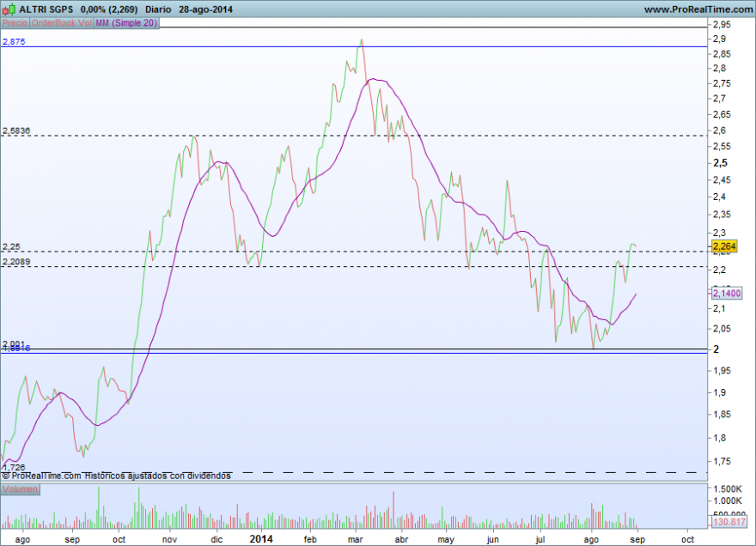
Task: Click the dic label on the time axis
Action: coord(216,539)
